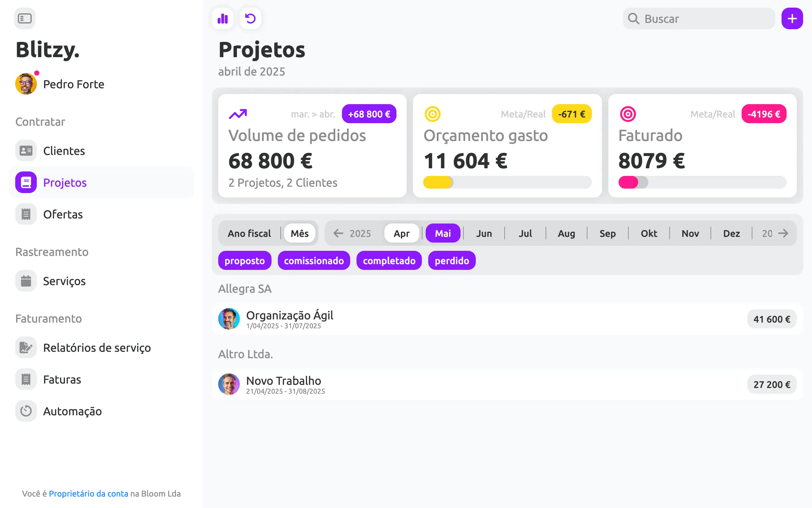Select the Mai month tab

[443, 233]
